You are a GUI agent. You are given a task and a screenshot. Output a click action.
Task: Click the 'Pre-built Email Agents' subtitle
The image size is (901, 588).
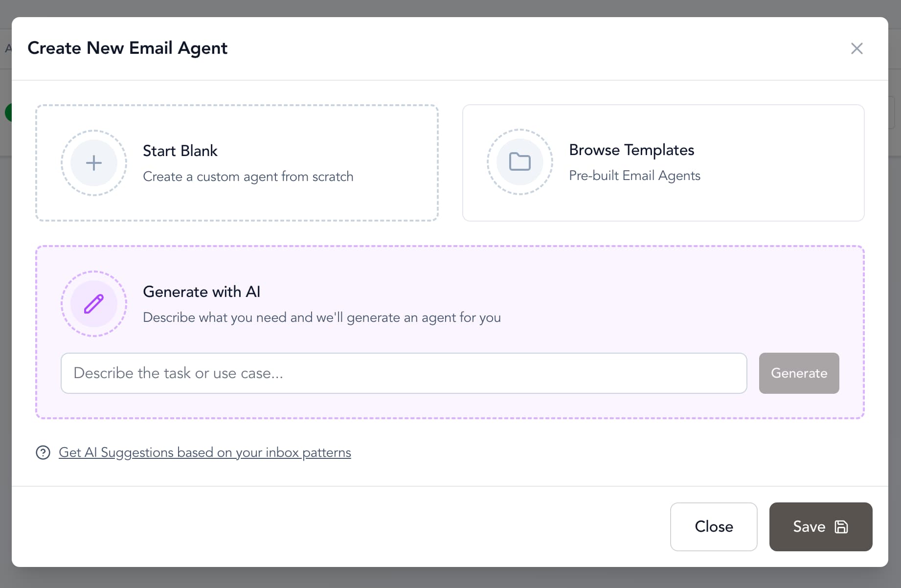tap(634, 176)
